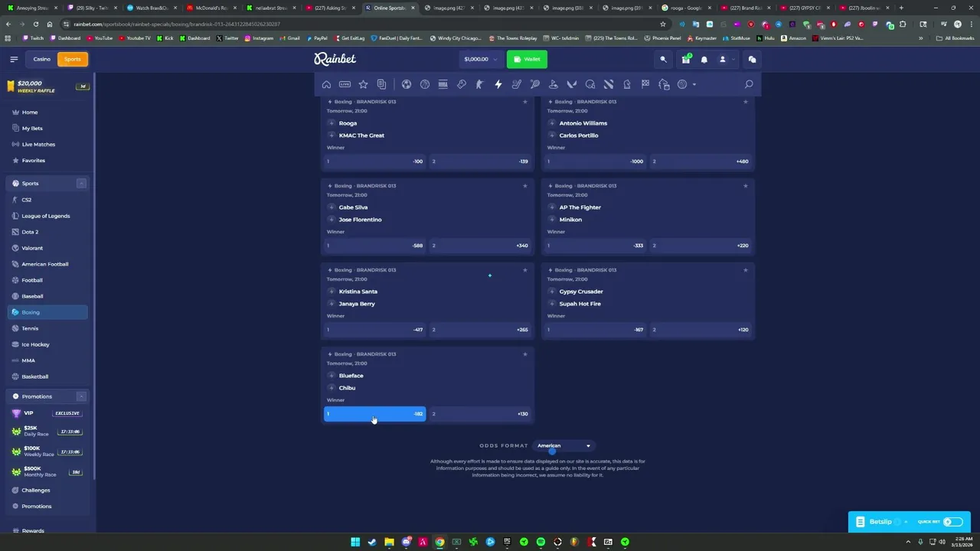Open the user account dropdown
The image size is (980, 551).
click(x=725, y=59)
